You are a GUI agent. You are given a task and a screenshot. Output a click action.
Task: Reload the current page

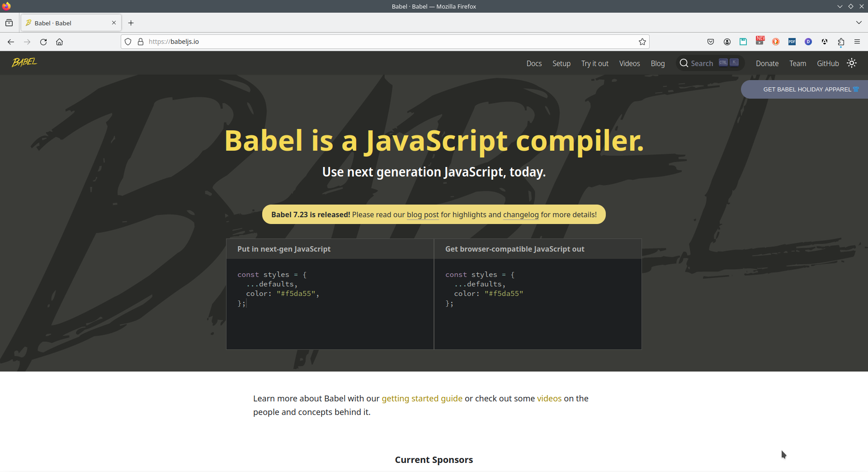(43, 42)
